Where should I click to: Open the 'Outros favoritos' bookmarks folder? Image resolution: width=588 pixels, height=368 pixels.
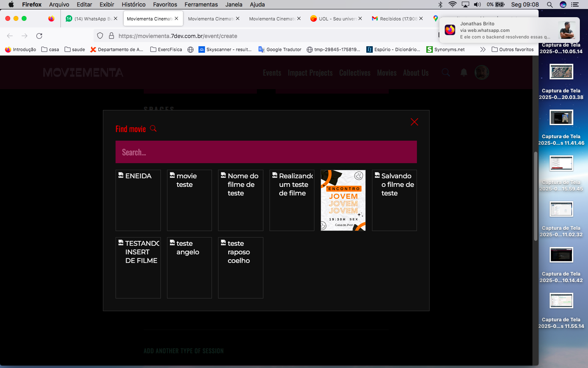coord(512,49)
